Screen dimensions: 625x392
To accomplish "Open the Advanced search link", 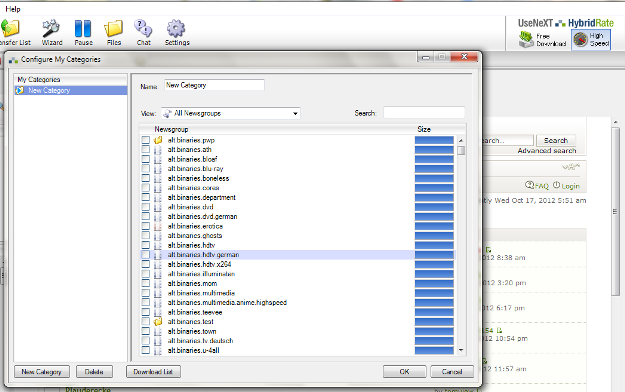I will 547,151.
